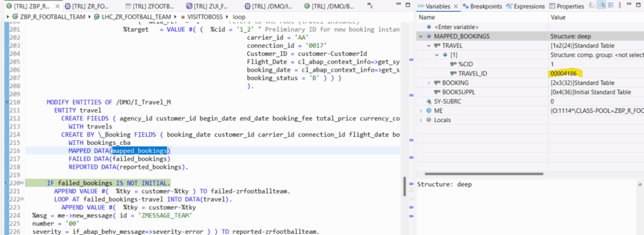The width and height of the screenshot is (644, 235).
Task: Select the [TRL] ZFOOTB... editor tab
Action: tap(150, 6)
